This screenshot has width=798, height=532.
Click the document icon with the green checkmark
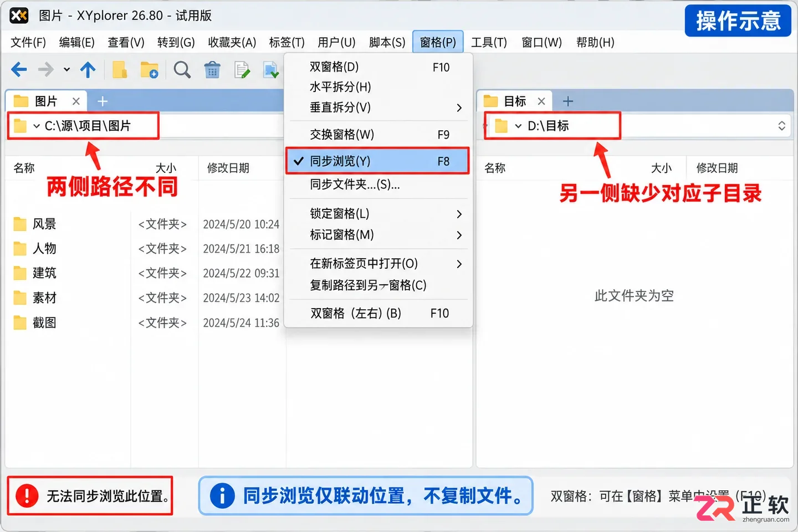coord(271,70)
